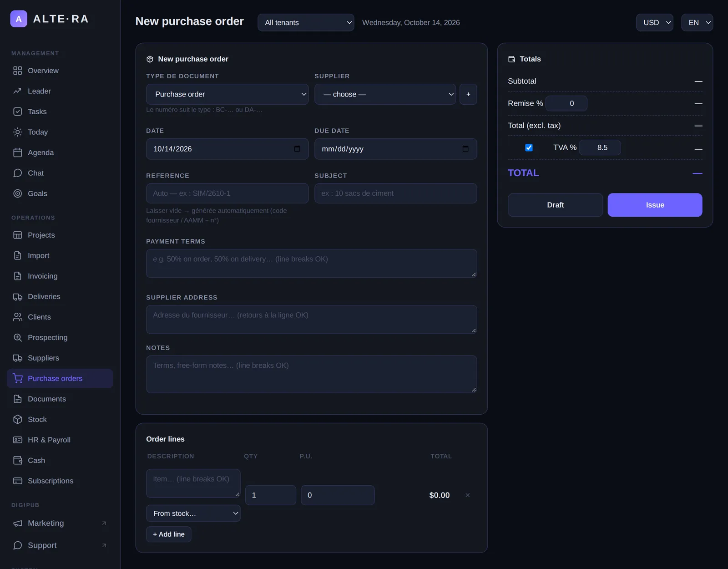This screenshot has height=569, width=728.
Task: Click the Prospecting magnifier icon
Action: 17,338
